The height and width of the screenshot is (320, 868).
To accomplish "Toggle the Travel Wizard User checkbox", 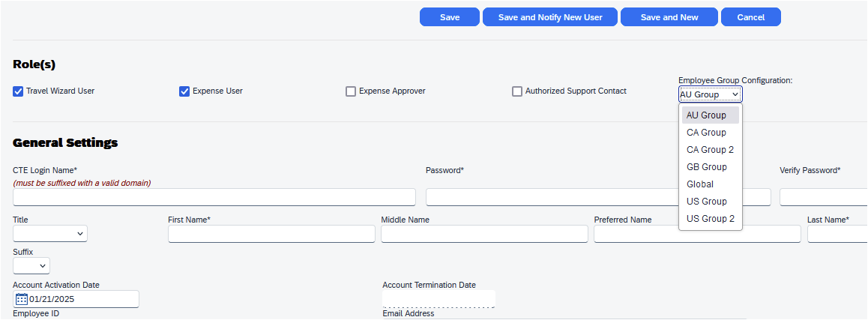I will [18, 91].
